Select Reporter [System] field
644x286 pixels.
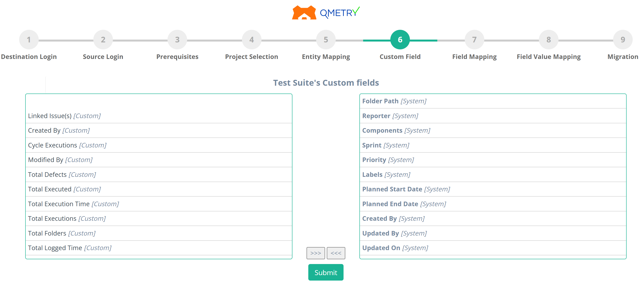[x=493, y=116]
